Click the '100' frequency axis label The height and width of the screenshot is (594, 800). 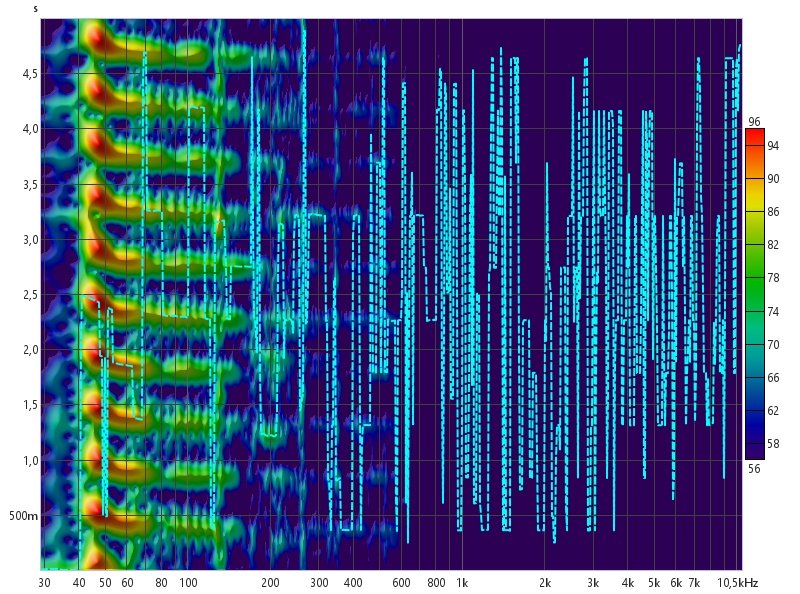(188, 583)
